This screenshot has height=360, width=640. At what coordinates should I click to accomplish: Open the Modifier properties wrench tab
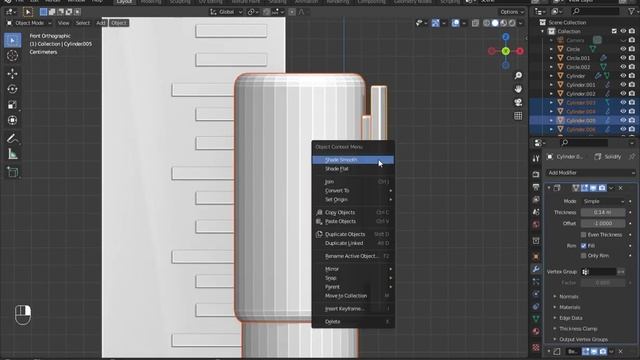click(536, 269)
